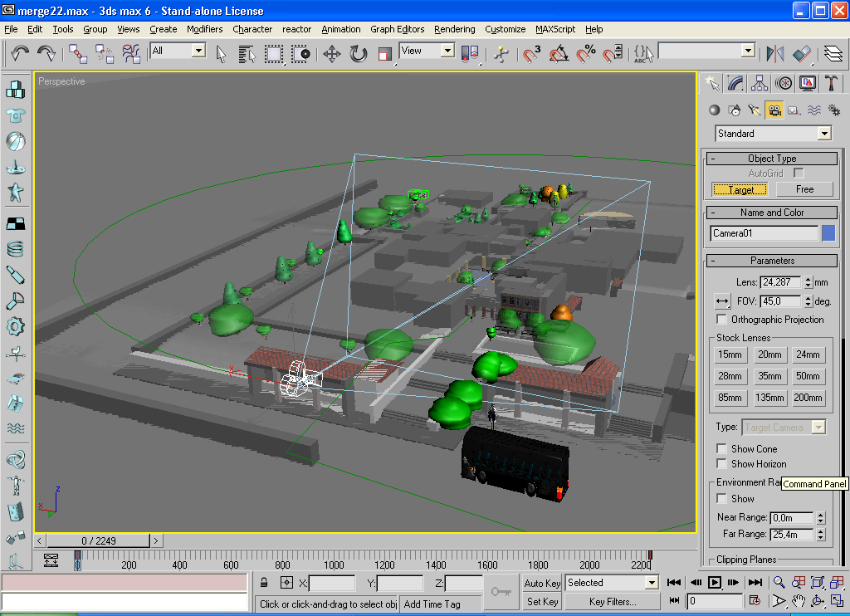Click the Target camera button
Viewport: 850px width, 616px height.
coord(740,189)
